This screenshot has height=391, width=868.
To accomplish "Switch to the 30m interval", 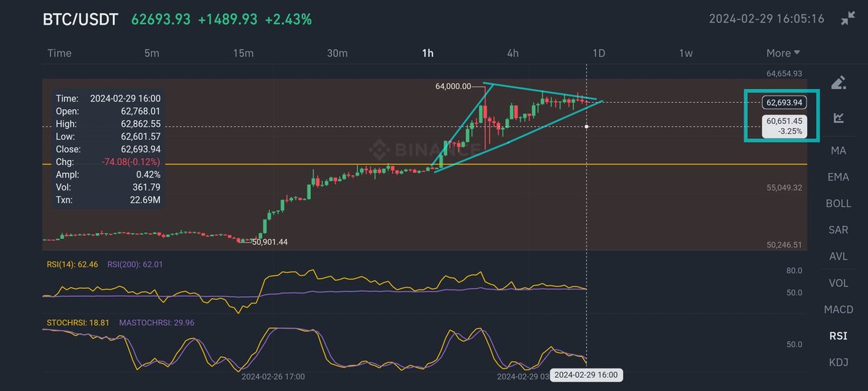I will click(337, 53).
